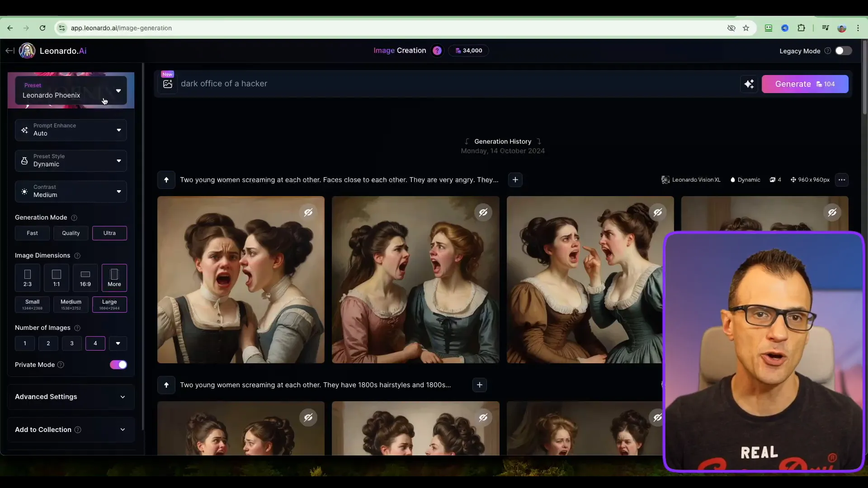Image resolution: width=868 pixels, height=488 pixels.
Task: Click the Generate button to create images
Action: (805, 84)
